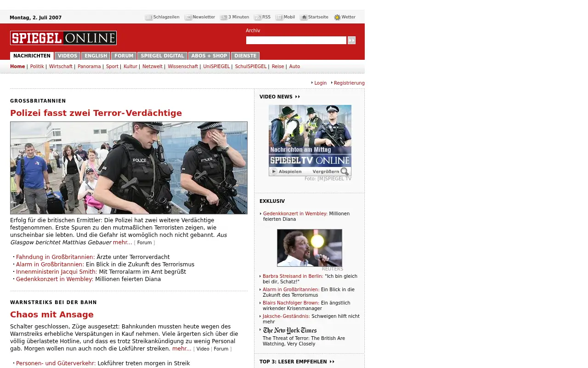Open main-column Gedenkkonzert in Wembley link
Screen dimensions: 588x368
coord(55,279)
